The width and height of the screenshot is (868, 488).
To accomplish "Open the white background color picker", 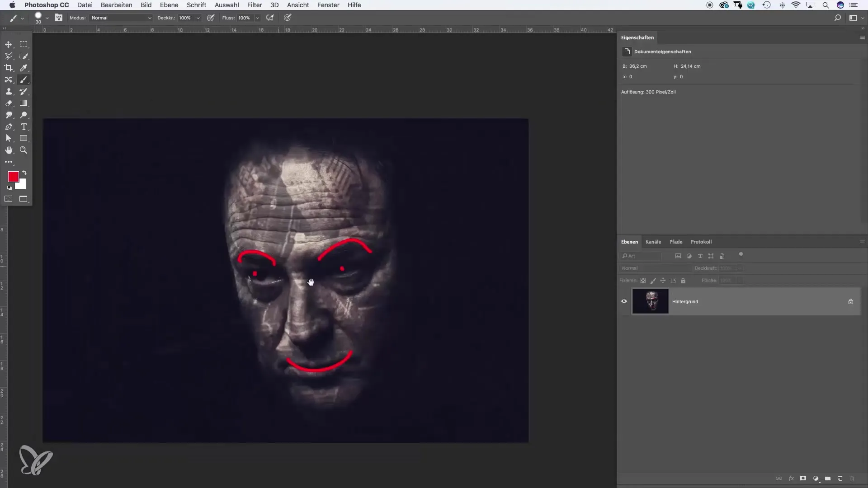I will pos(22,185).
